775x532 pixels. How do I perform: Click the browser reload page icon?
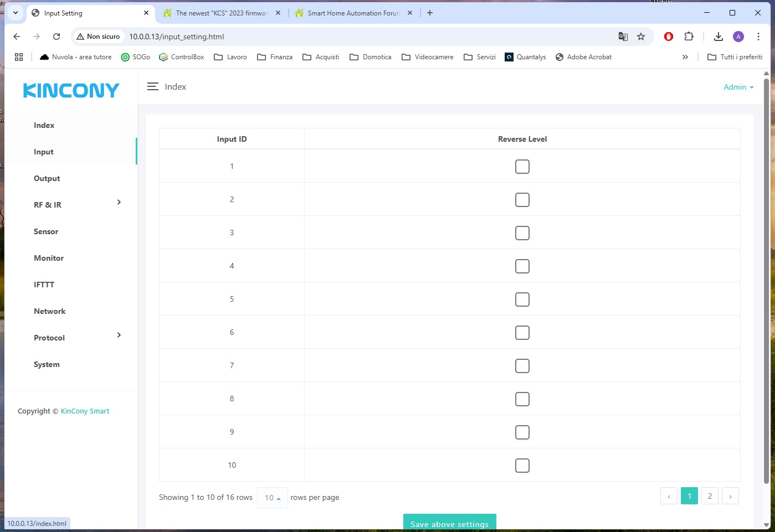pyautogui.click(x=57, y=37)
